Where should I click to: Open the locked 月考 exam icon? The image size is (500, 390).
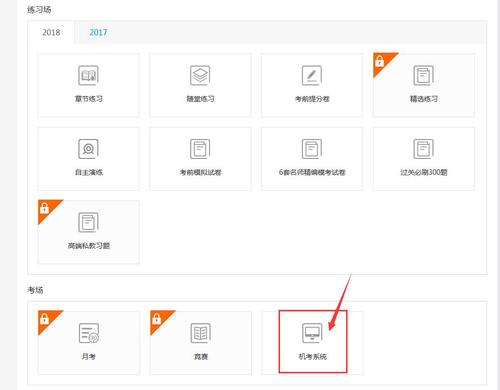click(x=89, y=333)
